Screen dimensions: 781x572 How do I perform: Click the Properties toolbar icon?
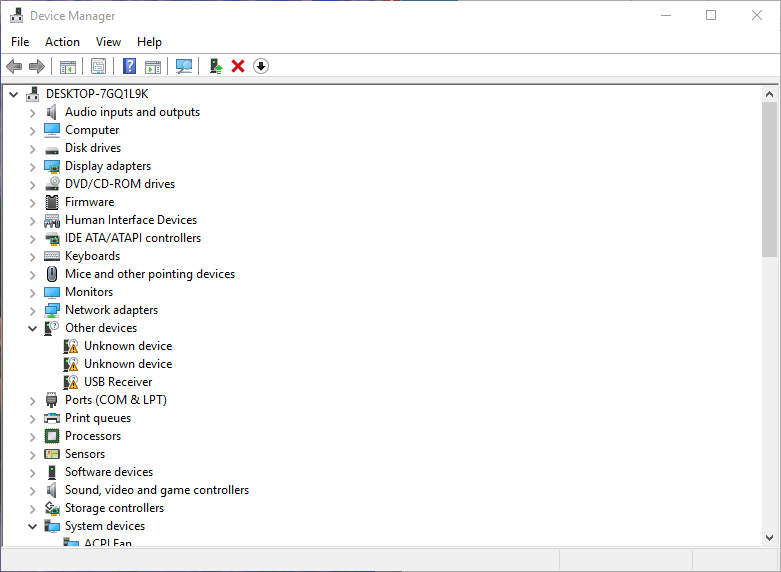pyautogui.click(x=98, y=66)
